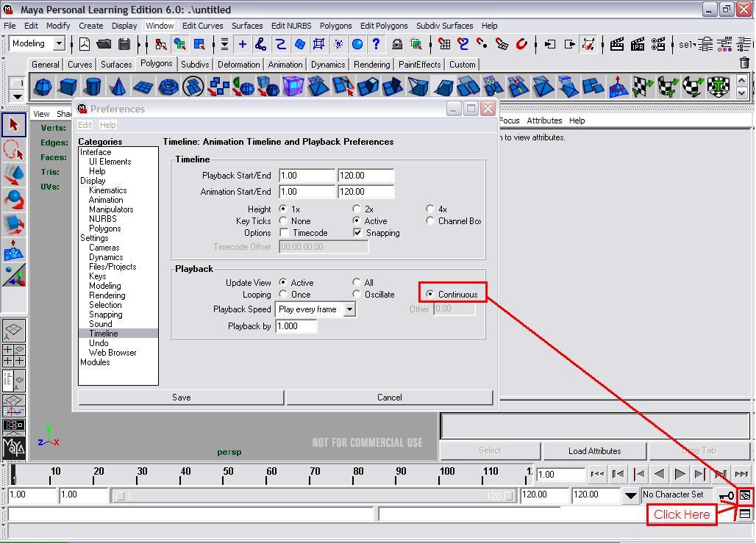Open the Window menu
The image size is (756, 543).
click(x=160, y=26)
